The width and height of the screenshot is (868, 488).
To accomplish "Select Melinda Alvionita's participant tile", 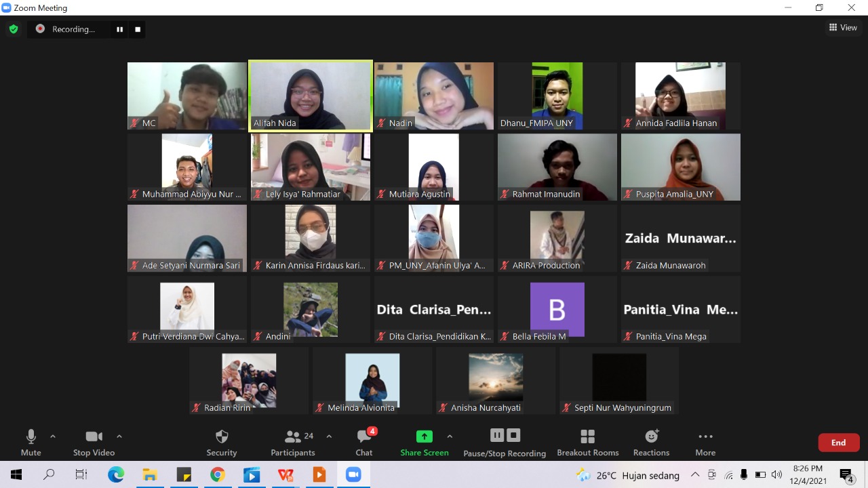I will pyautogui.click(x=372, y=380).
